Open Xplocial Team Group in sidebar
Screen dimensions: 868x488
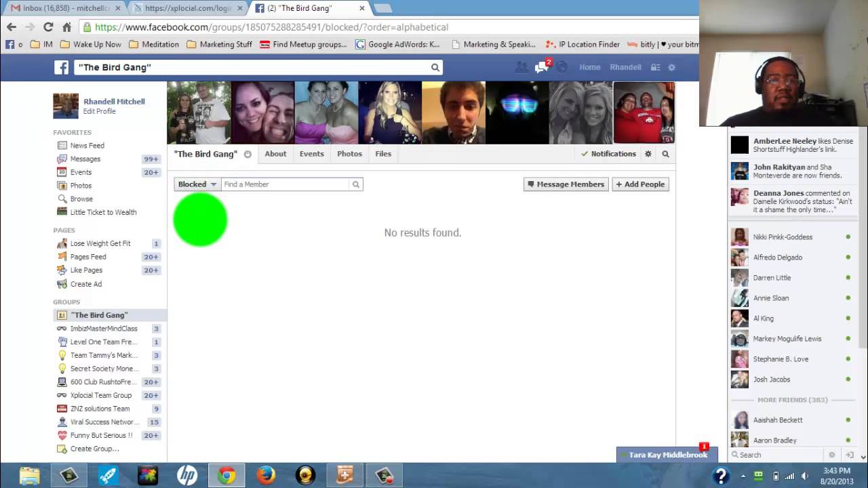[x=101, y=395]
